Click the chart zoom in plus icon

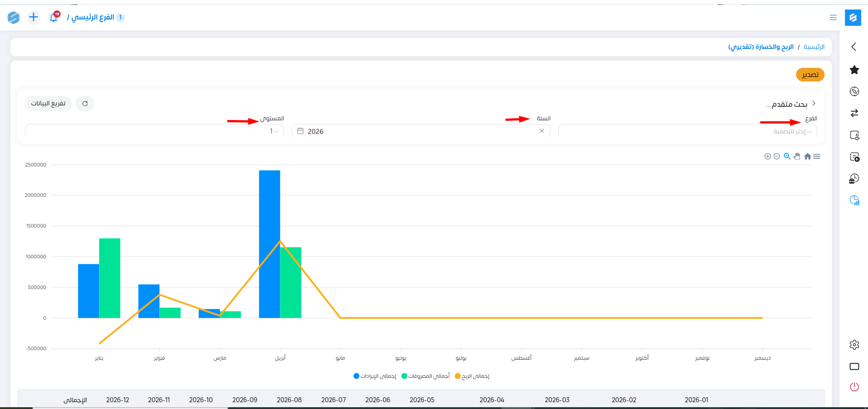point(767,157)
